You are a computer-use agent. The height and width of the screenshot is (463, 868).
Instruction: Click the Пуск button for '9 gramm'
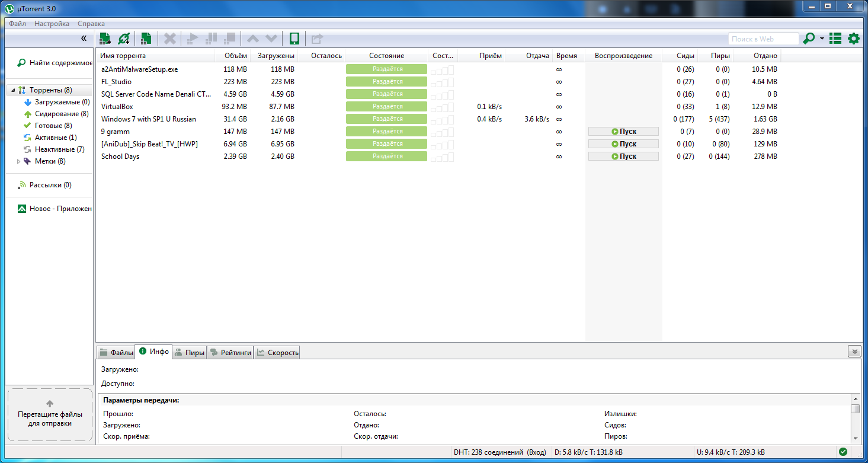(x=623, y=132)
